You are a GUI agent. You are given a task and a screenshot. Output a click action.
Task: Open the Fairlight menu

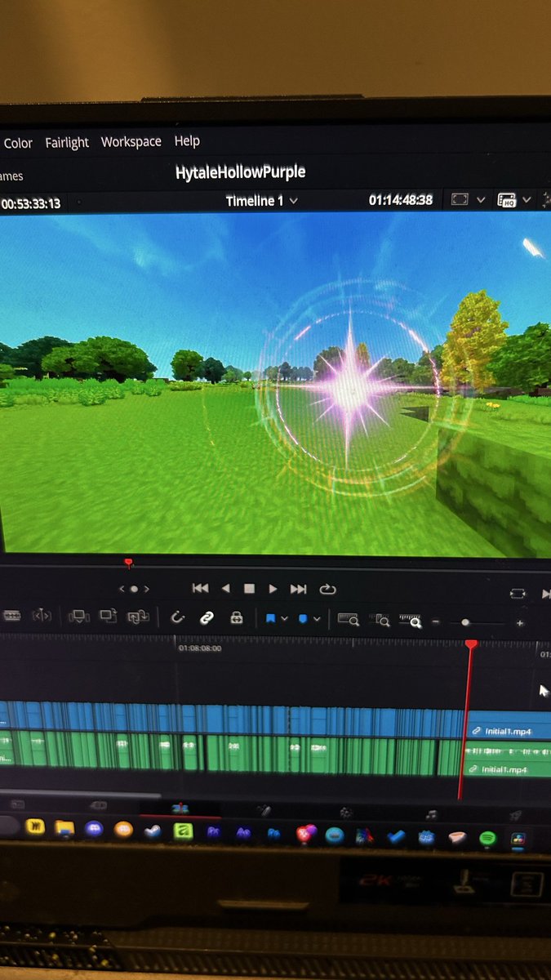(x=67, y=142)
